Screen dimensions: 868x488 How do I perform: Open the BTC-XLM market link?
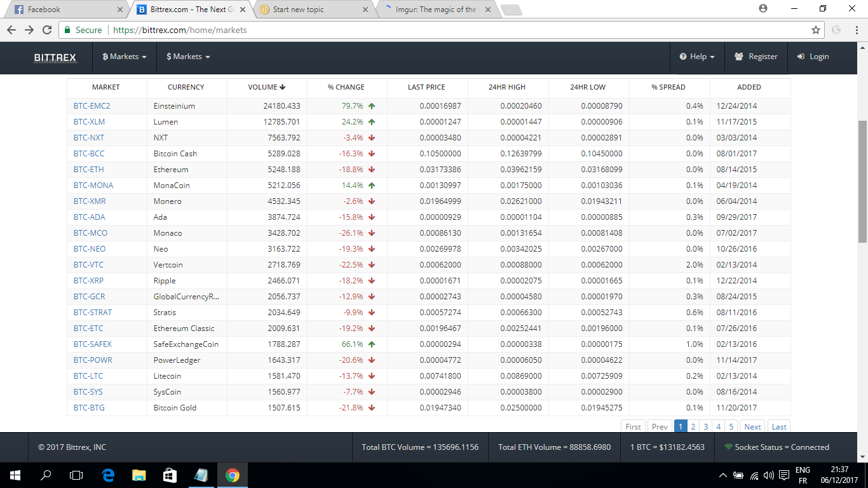90,122
